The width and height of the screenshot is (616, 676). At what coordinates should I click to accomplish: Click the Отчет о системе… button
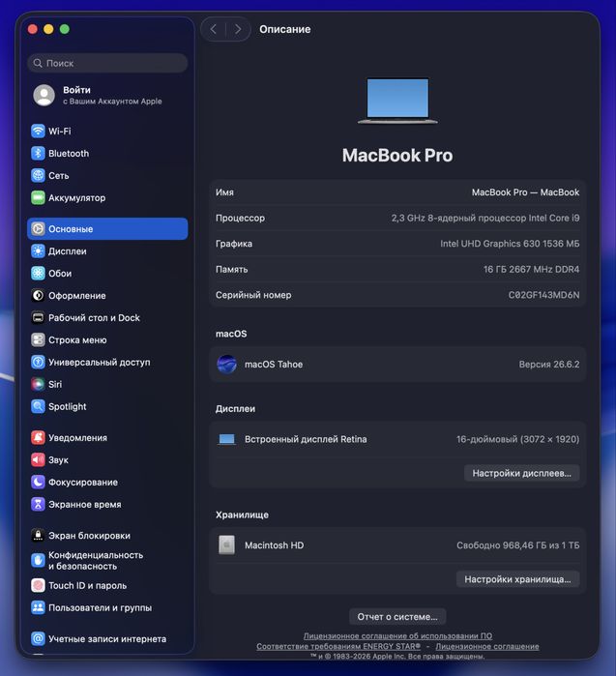coord(397,617)
